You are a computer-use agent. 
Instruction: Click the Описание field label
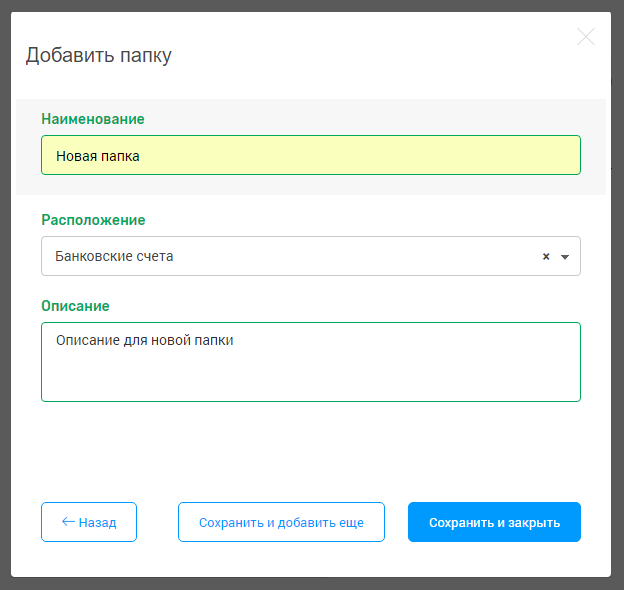coord(75,306)
